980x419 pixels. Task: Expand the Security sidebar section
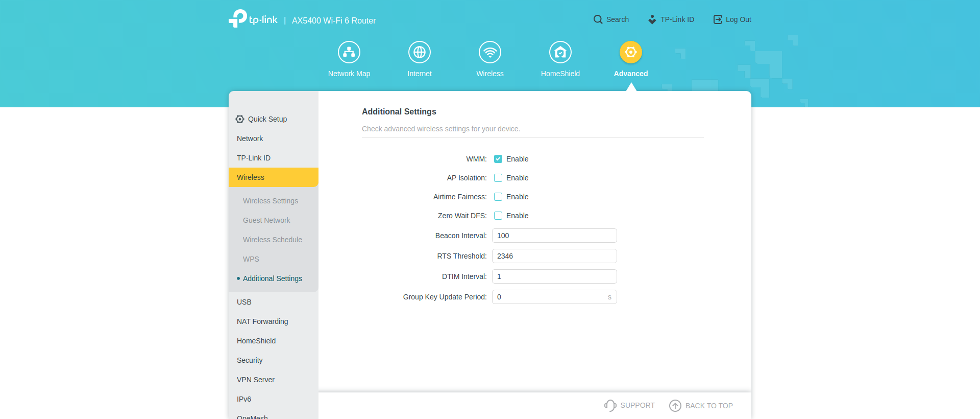[250, 360]
